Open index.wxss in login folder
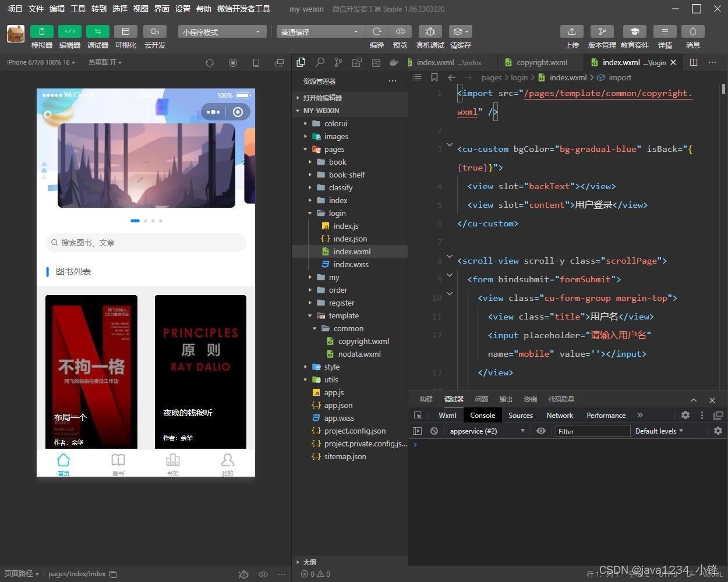The image size is (728, 582). click(x=351, y=264)
